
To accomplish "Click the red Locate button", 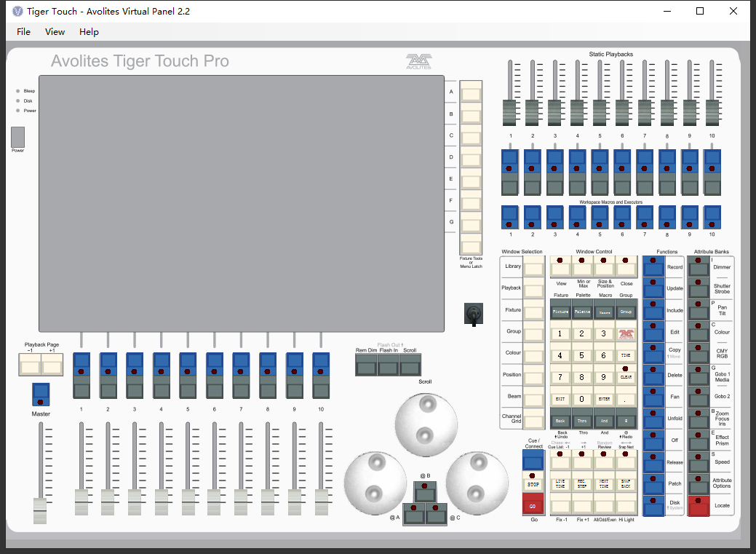I will [x=698, y=506].
